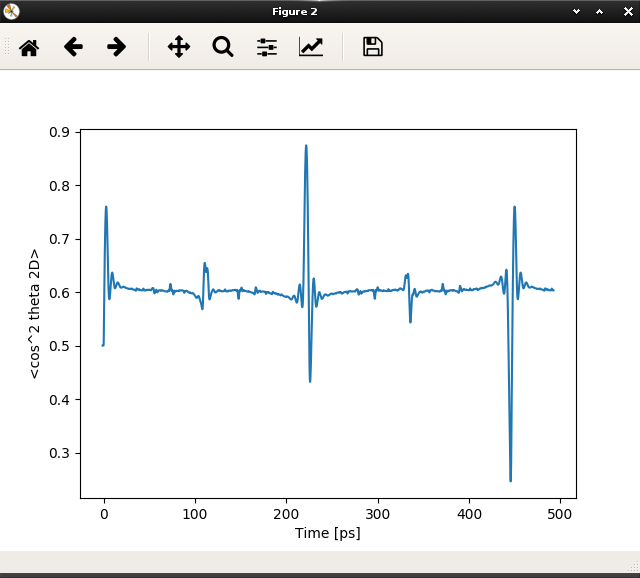The width and height of the screenshot is (640, 578).
Task: Click the Figure 2 title bar text
Action: (x=294, y=11)
